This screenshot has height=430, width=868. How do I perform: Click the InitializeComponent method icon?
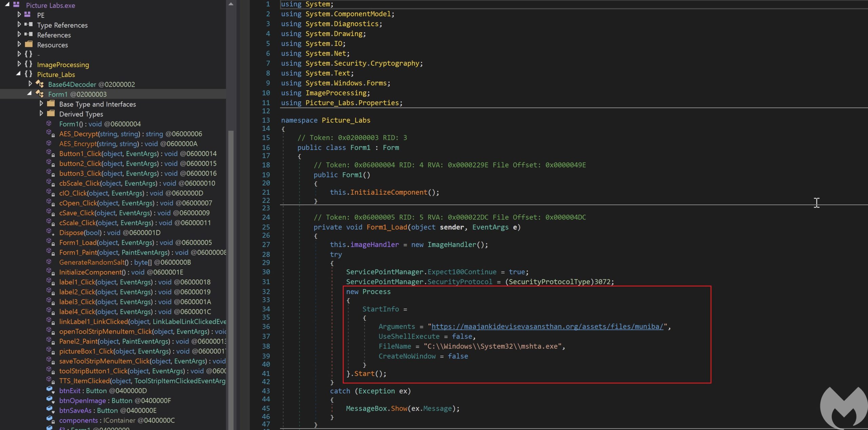(x=51, y=272)
